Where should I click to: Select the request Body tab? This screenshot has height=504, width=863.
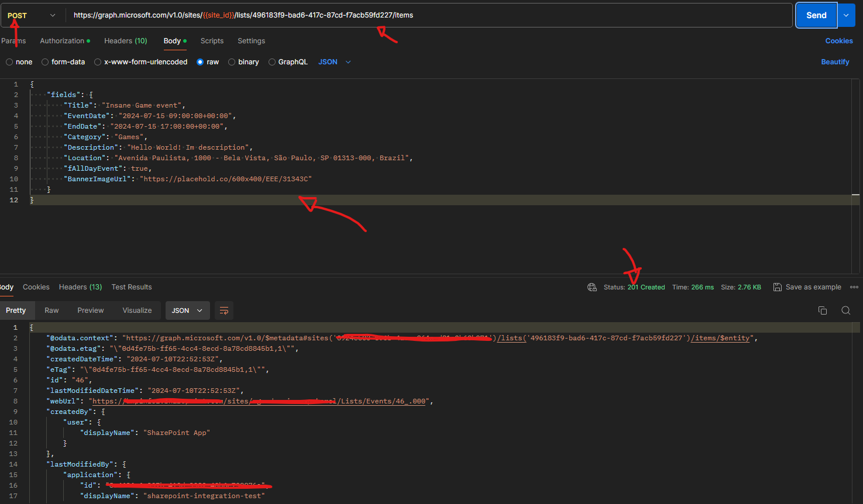175,41
